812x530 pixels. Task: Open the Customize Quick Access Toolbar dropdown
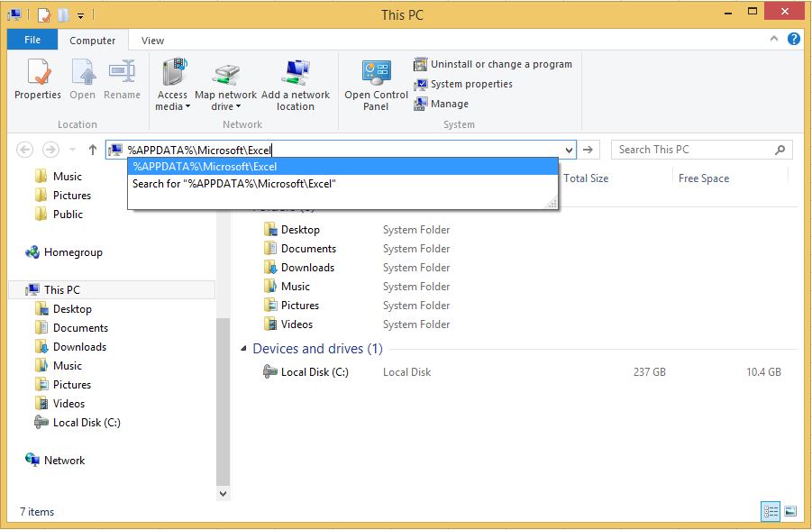pyautogui.click(x=80, y=15)
